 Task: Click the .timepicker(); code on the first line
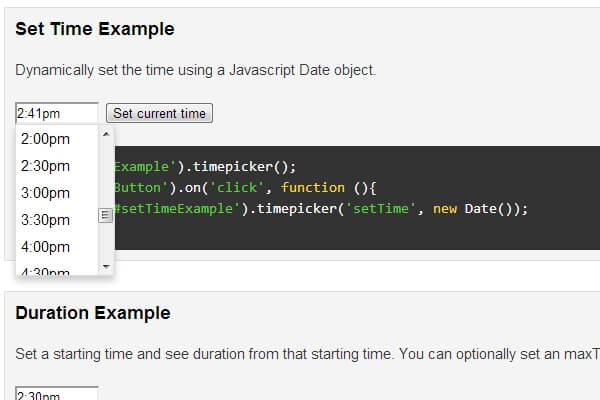[x=231, y=167]
